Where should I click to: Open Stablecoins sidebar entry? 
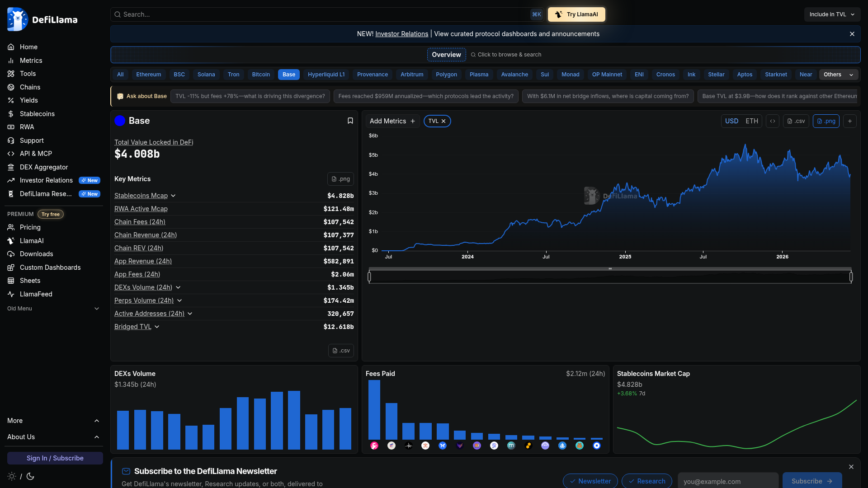point(37,114)
